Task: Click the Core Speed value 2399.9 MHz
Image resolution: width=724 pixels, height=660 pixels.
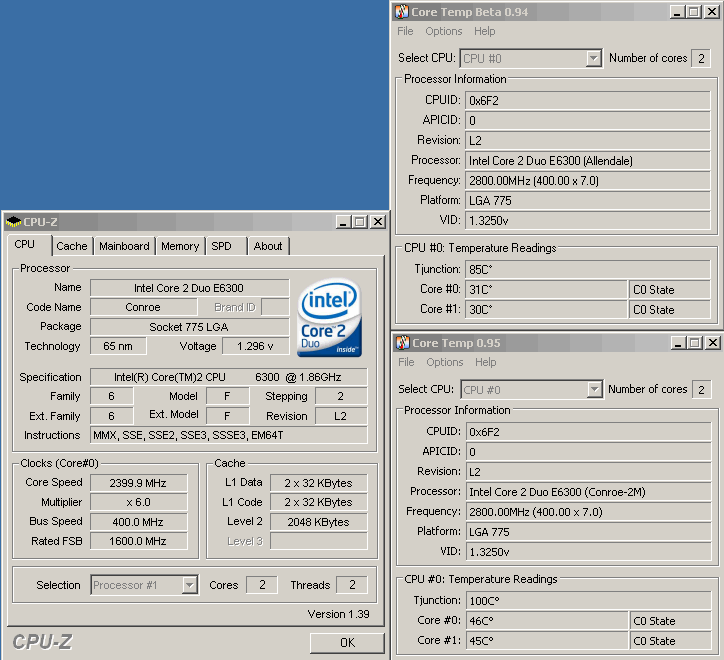Action: [139, 483]
